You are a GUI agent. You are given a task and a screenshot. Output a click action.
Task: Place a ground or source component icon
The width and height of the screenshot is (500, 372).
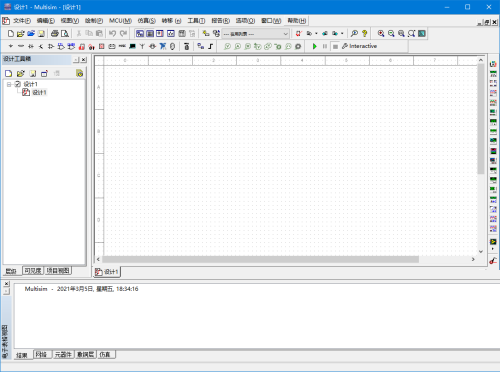coord(11,46)
